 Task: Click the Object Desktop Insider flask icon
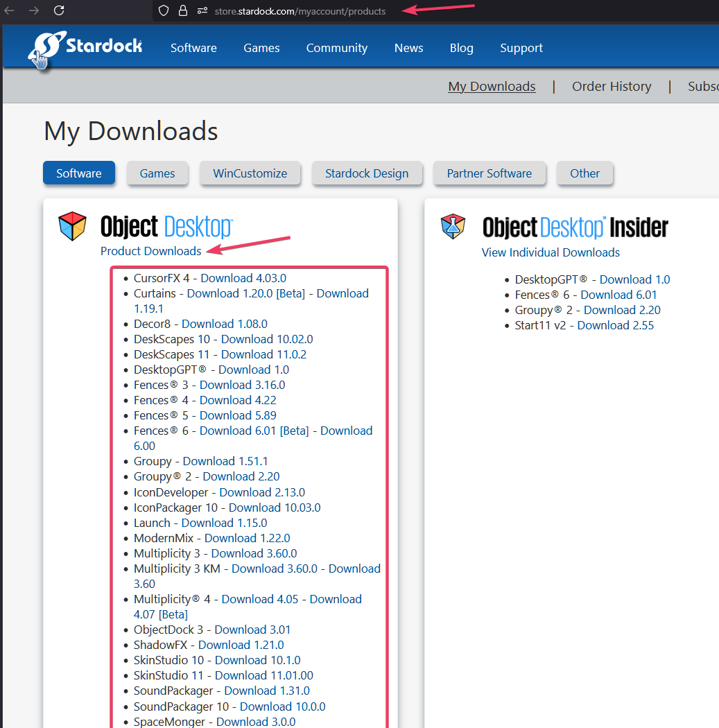coord(453,227)
